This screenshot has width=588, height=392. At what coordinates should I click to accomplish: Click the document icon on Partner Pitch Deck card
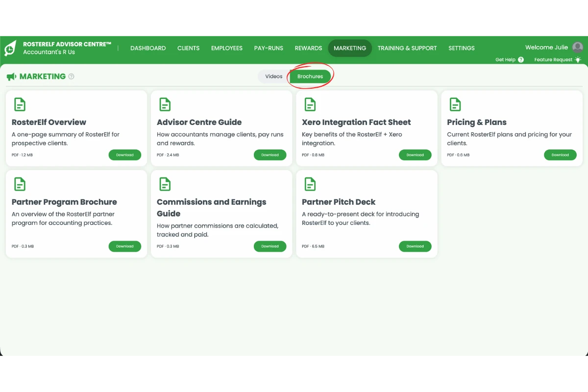[x=310, y=184]
